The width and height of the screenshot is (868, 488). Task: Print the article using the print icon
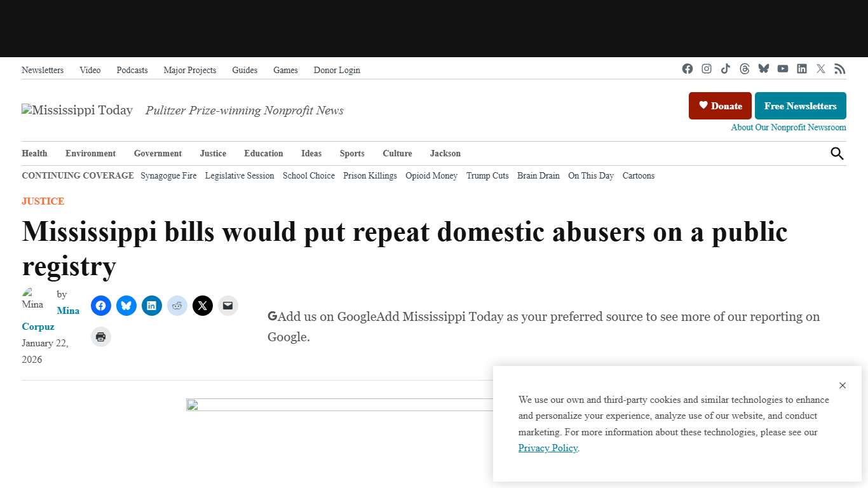101,337
